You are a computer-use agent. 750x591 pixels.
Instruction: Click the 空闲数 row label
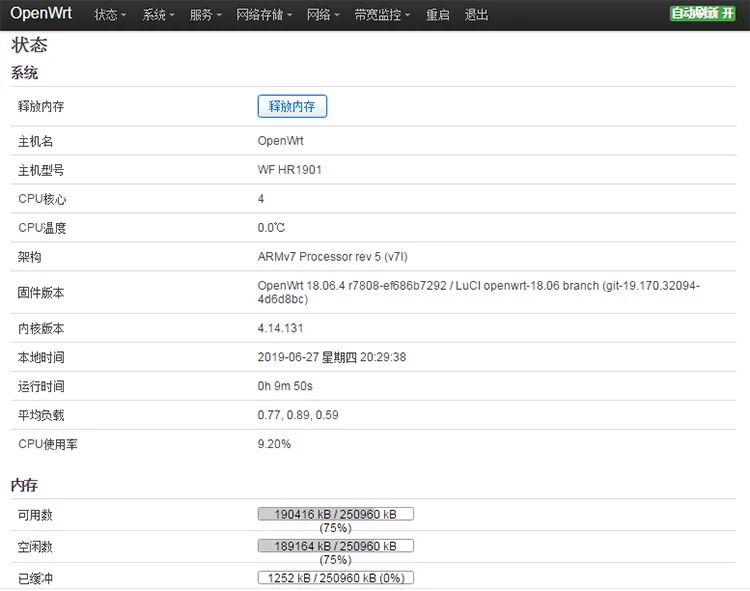click(35, 547)
